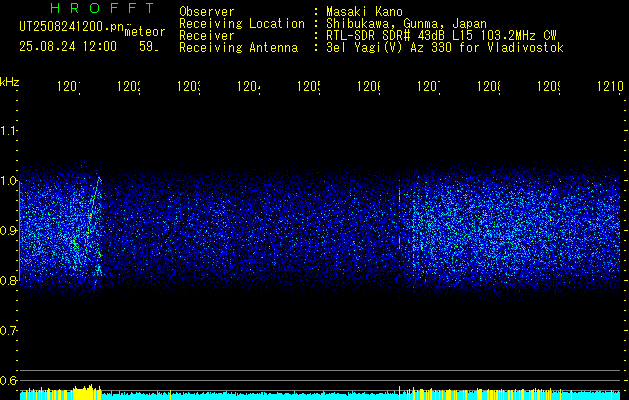Click the HROFFT title text

pyautogui.click(x=102, y=8)
